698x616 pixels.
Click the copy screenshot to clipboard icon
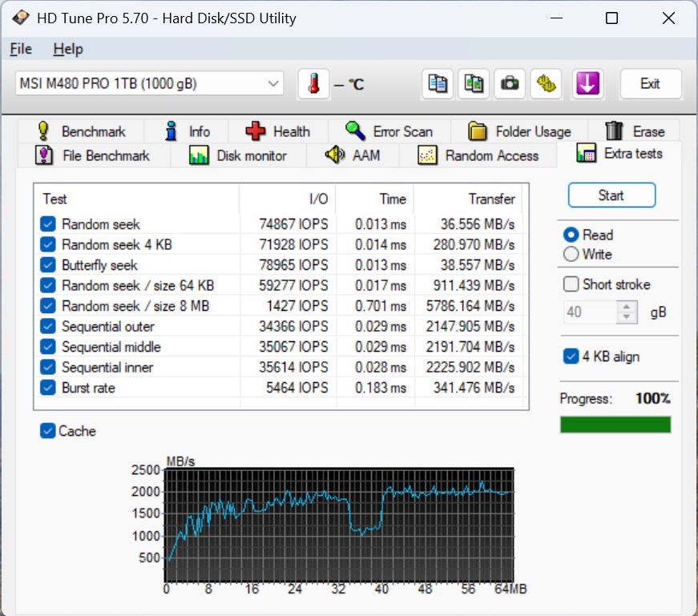coord(474,83)
